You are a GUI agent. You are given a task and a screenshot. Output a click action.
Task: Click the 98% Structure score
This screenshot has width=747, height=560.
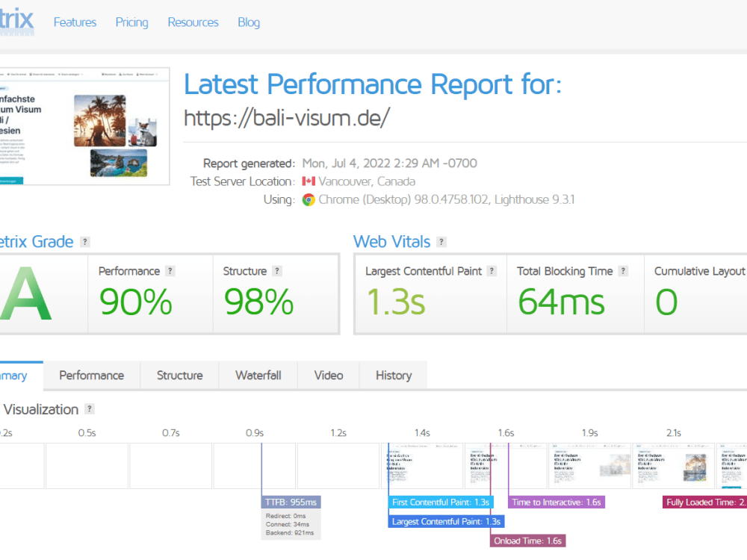259,302
